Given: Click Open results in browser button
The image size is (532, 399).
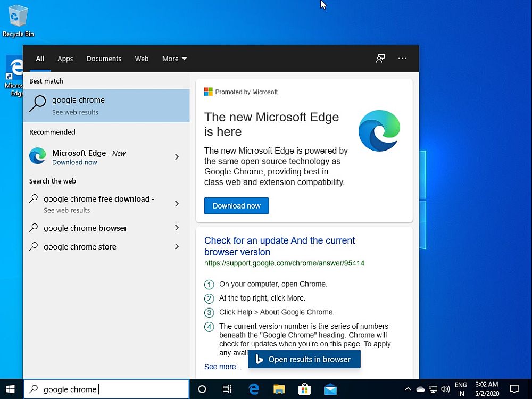Looking at the screenshot, I should click(x=304, y=359).
